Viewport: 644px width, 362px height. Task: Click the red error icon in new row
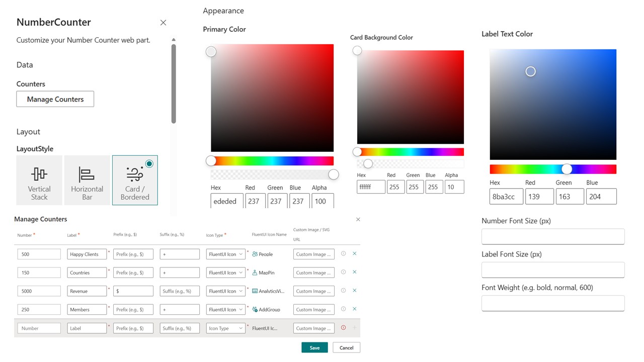coord(344,328)
